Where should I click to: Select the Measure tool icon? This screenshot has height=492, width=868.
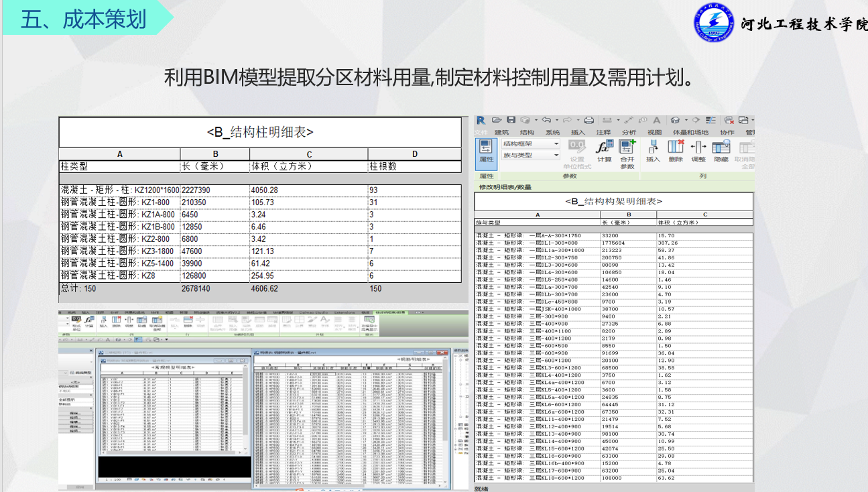628,119
